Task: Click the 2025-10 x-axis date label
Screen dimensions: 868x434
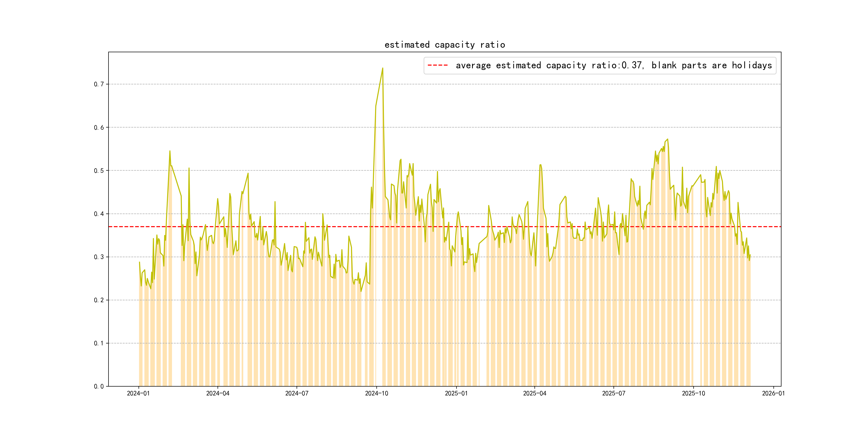Action: [693, 393]
